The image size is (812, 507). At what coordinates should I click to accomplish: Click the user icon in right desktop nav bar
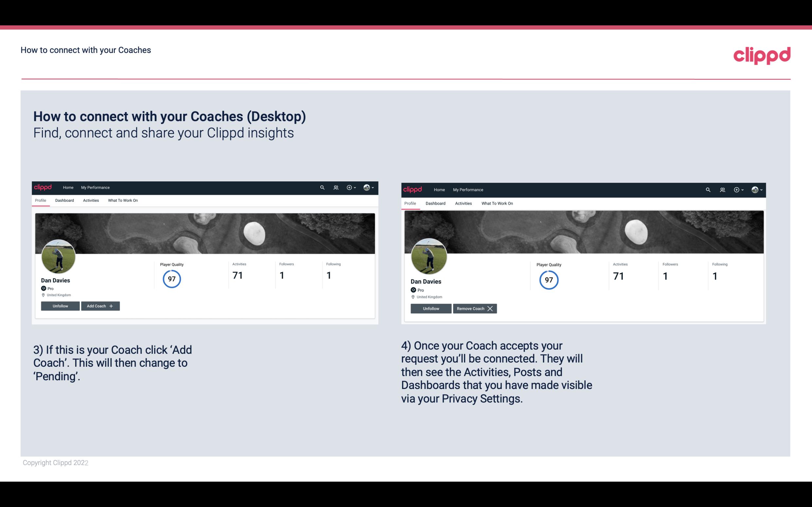coord(722,189)
